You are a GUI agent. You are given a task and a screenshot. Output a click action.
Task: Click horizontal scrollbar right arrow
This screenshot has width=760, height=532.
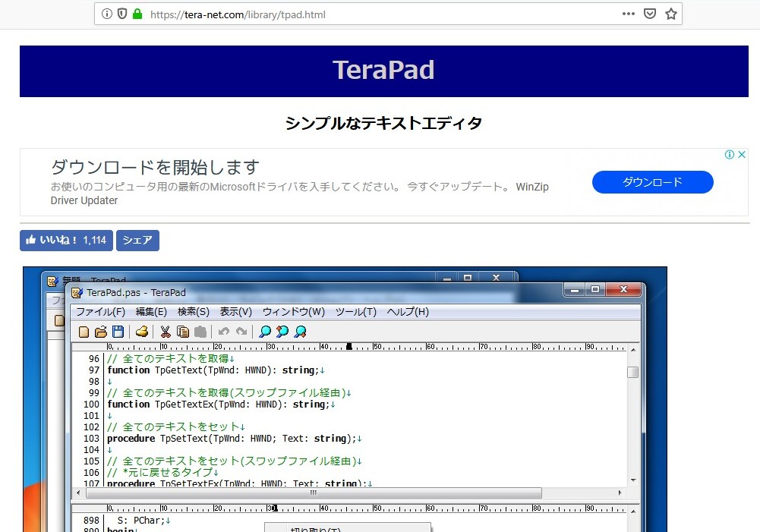(620, 493)
